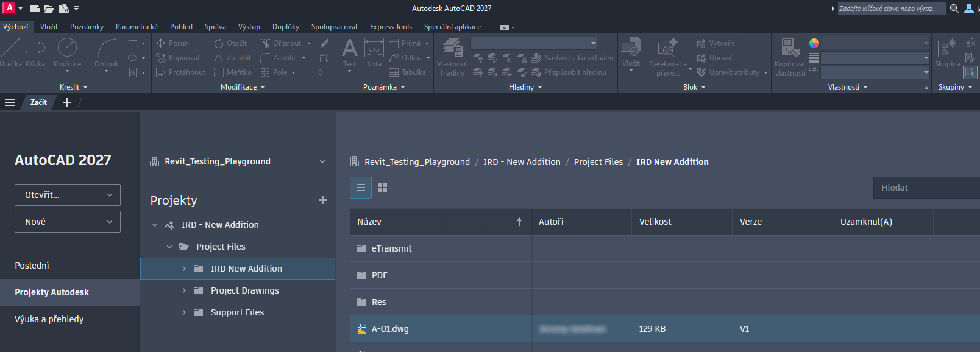Click Project Files in the breadcrumb
Image resolution: width=980 pixels, height=352 pixels.
point(598,162)
